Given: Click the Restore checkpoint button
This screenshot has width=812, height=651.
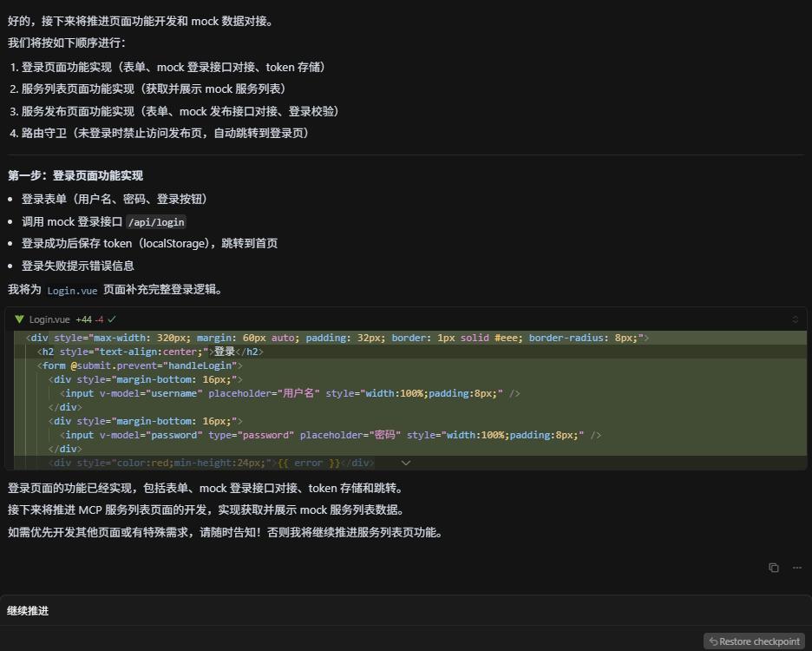Looking at the screenshot, I should (x=753, y=641).
